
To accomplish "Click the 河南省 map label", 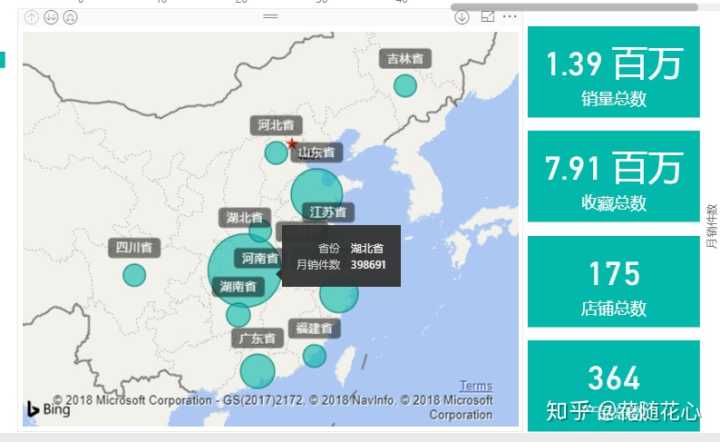I will [x=259, y=258].
